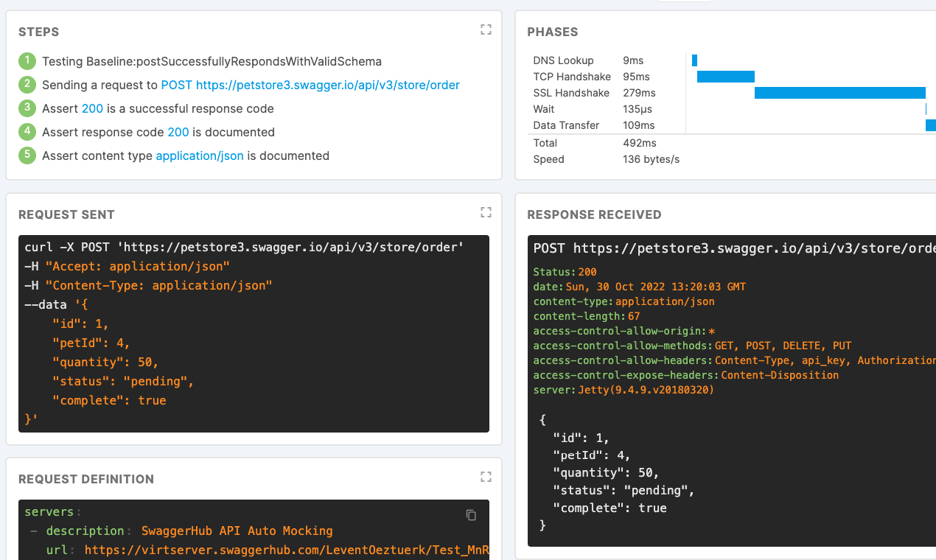
Task: Click step 3 green number badge
Action: coord(27,108)
